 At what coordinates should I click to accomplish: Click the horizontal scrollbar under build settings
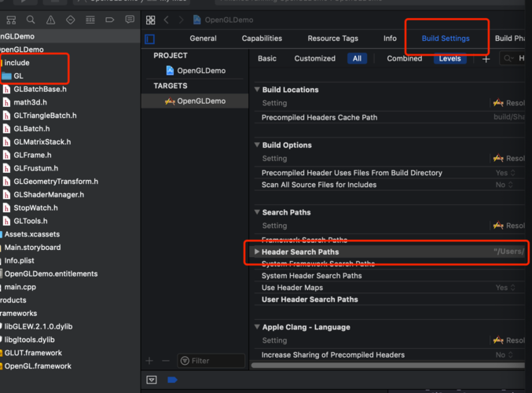coord(388,365)
